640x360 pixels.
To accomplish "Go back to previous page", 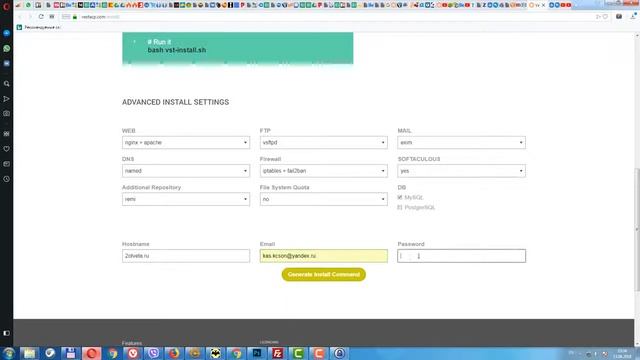I will tap(20, 17).
